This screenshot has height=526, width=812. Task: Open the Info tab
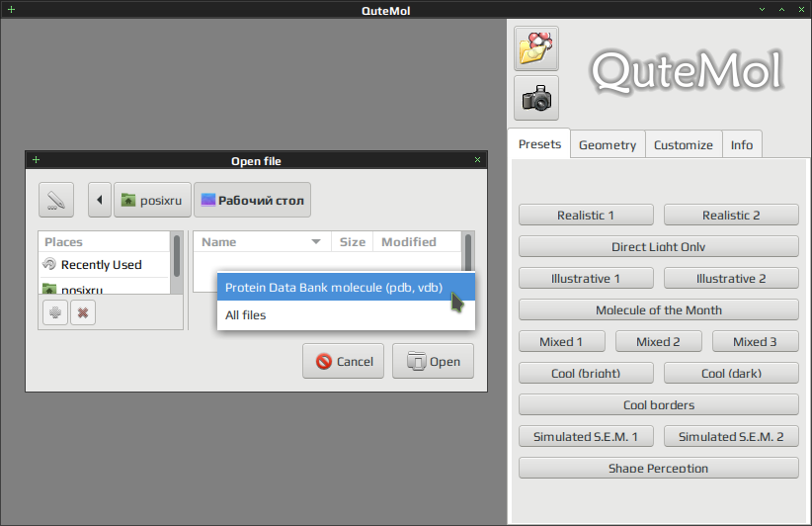[742, 144]
